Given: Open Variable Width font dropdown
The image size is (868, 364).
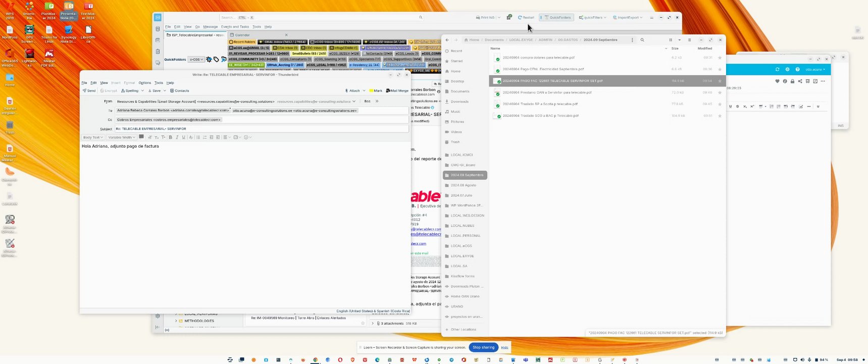Looking at the screenshot, I should coord(122,137).
